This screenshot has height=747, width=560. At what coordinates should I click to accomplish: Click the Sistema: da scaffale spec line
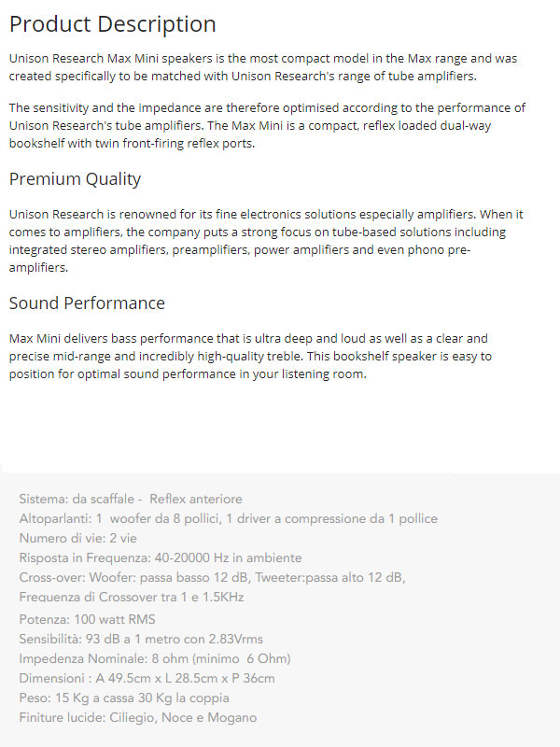[x=131, y=499]
